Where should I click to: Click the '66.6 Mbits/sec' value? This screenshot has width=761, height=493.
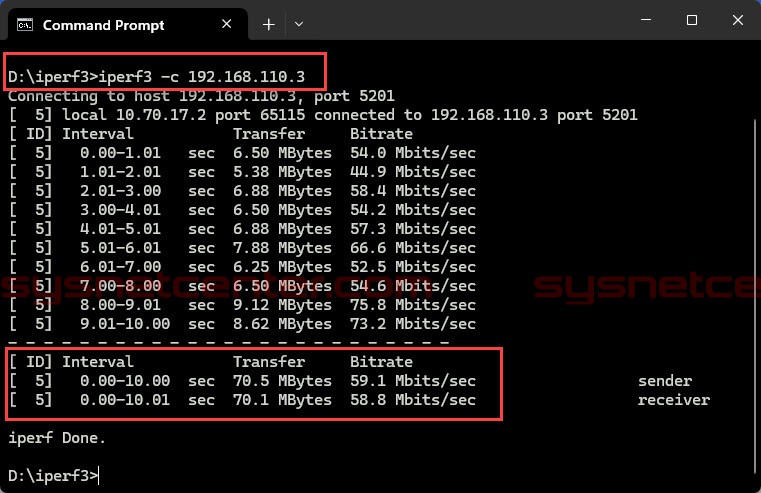point(413,247)
